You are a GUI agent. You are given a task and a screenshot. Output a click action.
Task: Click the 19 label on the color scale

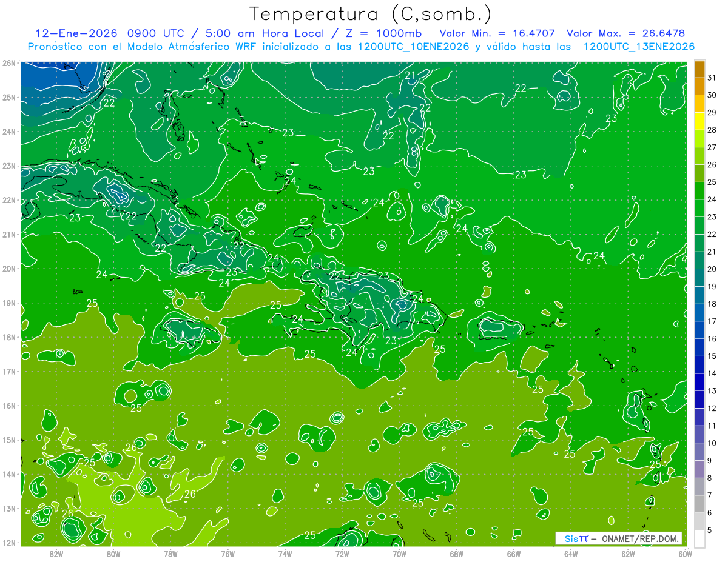point(712,287)
